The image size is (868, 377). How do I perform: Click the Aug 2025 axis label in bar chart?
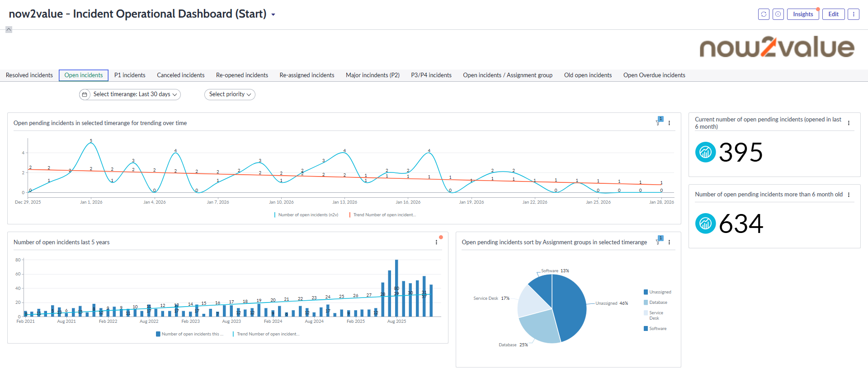(x=397, y=321)
